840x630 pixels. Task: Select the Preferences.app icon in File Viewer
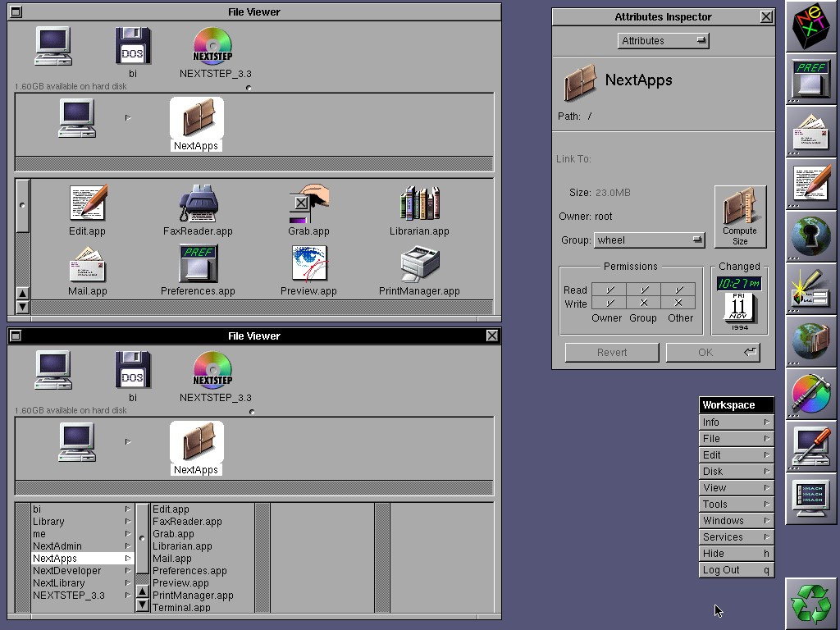199,263
